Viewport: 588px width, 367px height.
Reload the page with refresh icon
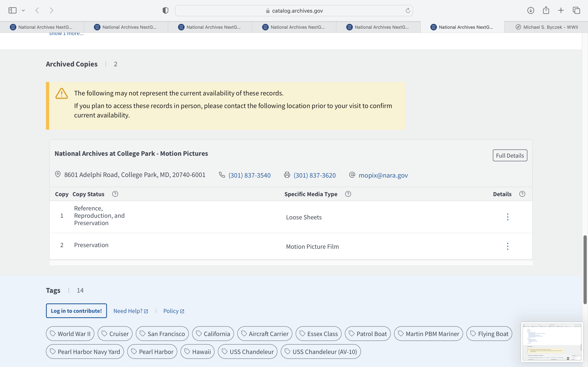pos(408,10)
